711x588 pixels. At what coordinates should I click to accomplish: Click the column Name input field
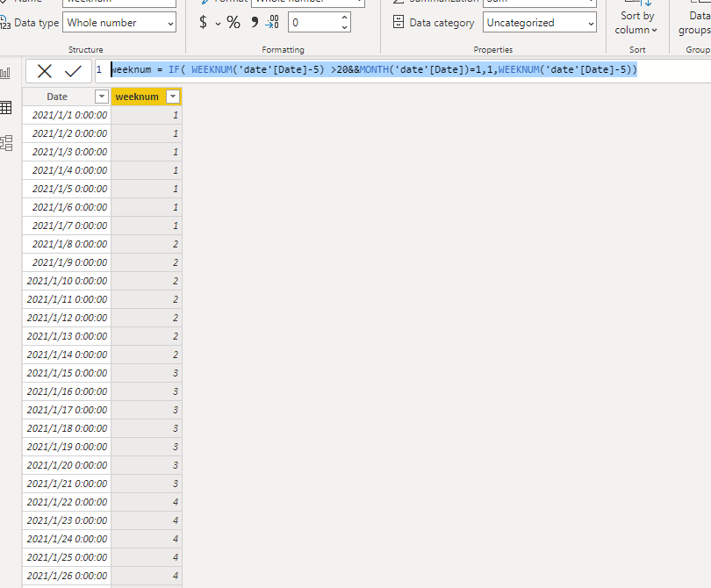pos(119,3)
